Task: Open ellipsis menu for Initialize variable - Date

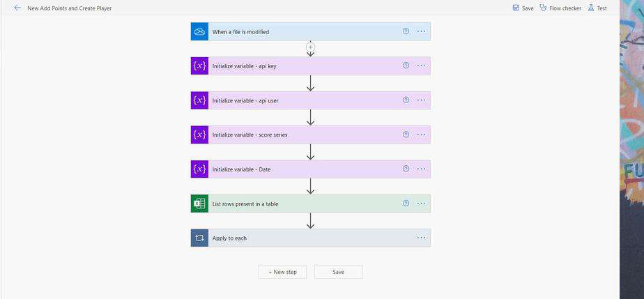Action: click(x=422, y=169)
